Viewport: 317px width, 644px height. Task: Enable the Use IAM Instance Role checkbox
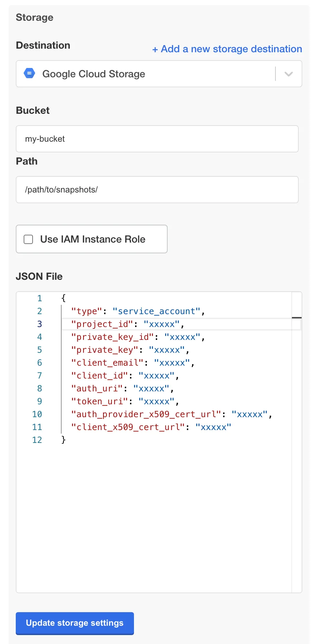point(28,239)
